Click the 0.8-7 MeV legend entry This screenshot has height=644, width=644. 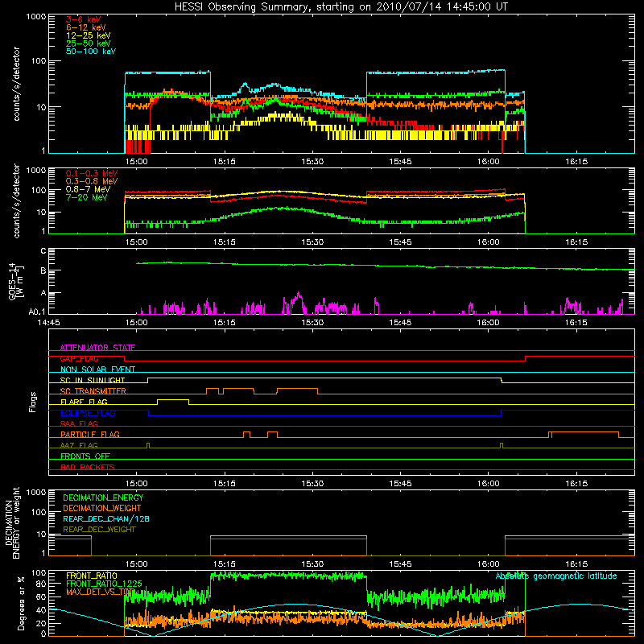pyautogui.click(x=88, y=189)
